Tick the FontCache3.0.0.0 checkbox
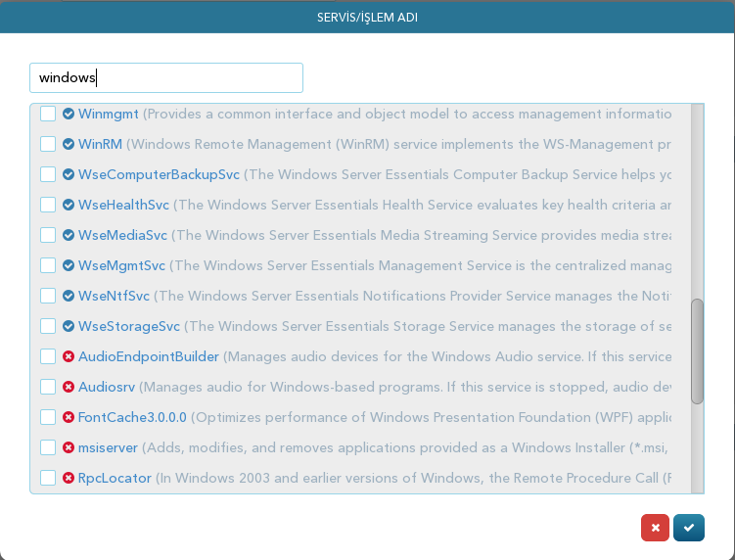735x560 pixels. 48,417
